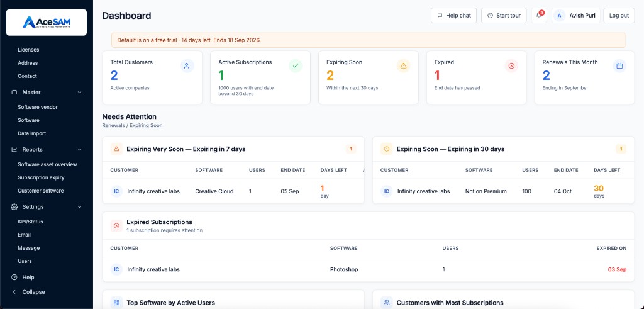644x309 pixels.
Task: Open the notifications bell icon
Action: tap(539, 16)
